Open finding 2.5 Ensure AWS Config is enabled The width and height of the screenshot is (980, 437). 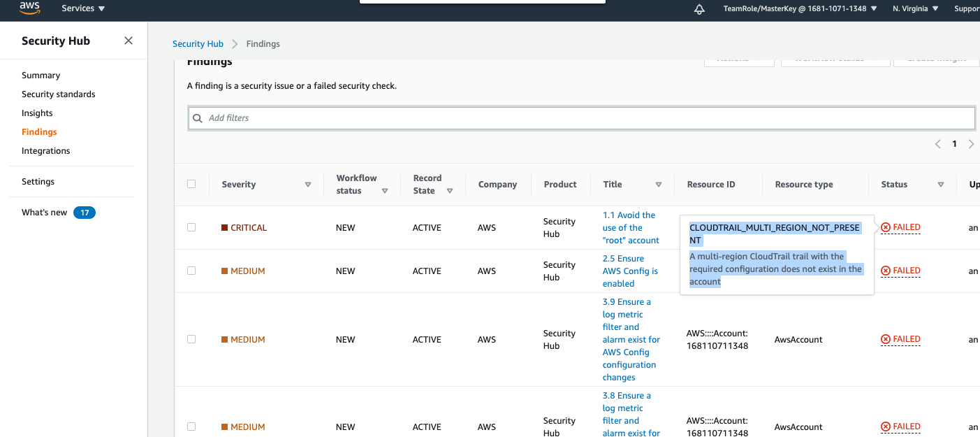(630, 271)
